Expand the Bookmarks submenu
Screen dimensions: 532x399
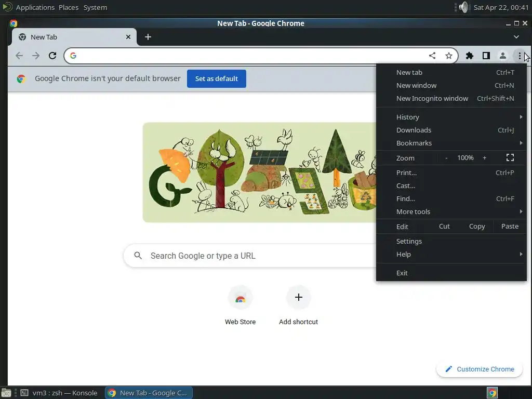[x=451, y=143]
